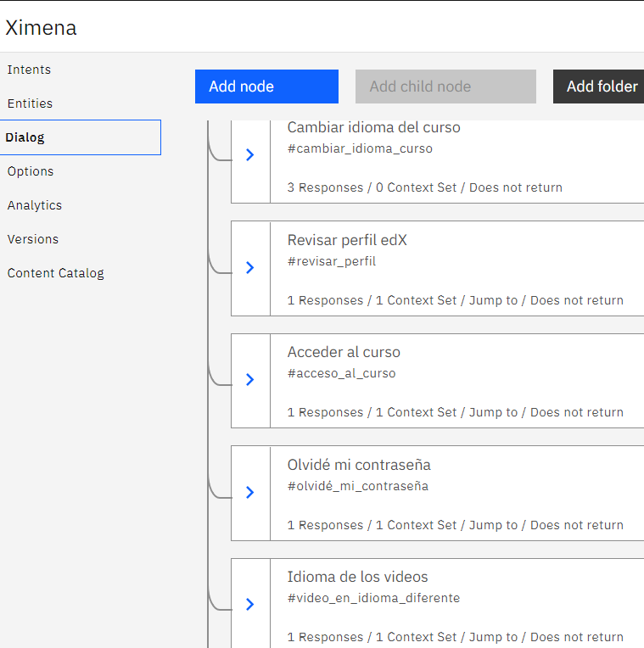
Task: Expand the Idioma de los videos node chevron
Action: tap(250, 605)
